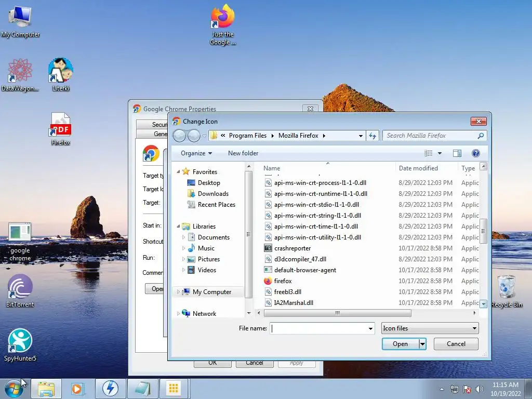Screen dimensions: 532x399
Task: Select Desktop under Favorites
Action: click(x=209, y=183)
